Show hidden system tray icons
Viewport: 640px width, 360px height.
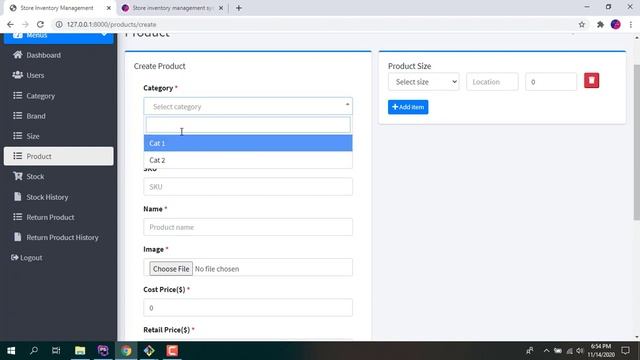pyautogui.click(x=546, y=351)
